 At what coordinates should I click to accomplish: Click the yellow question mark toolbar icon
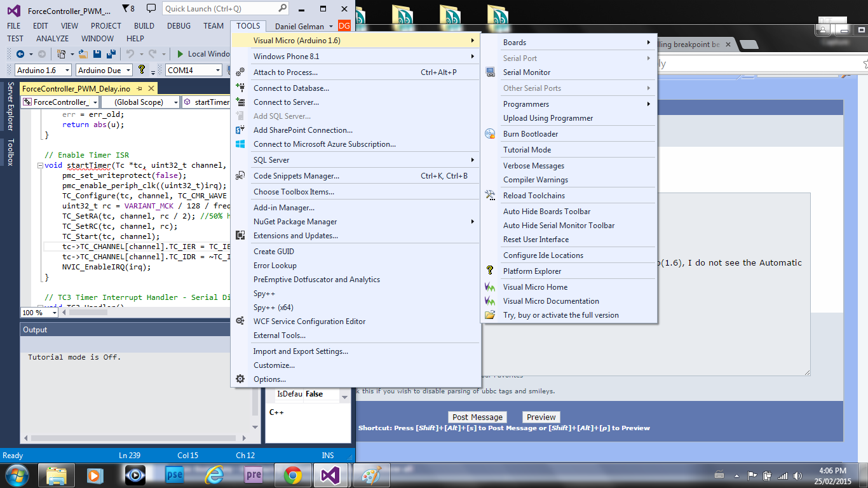coord(142,70)
